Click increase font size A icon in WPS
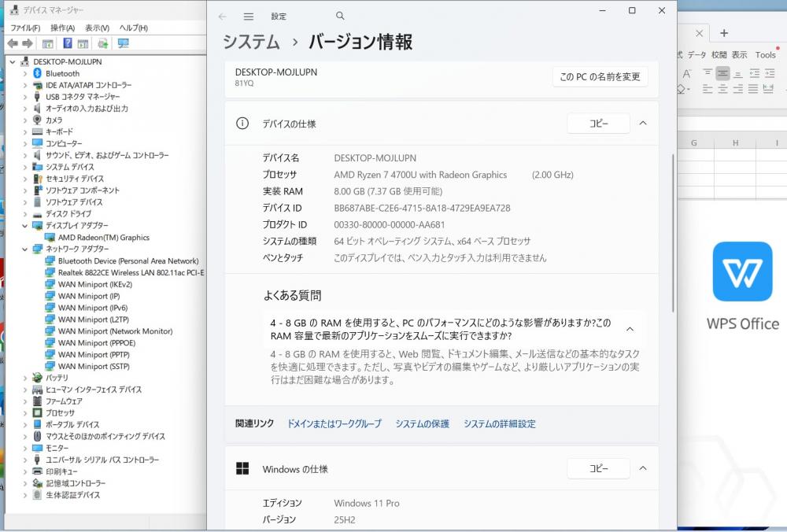The height and width of the screenshot is (532, 787). [x=687, y=74]
